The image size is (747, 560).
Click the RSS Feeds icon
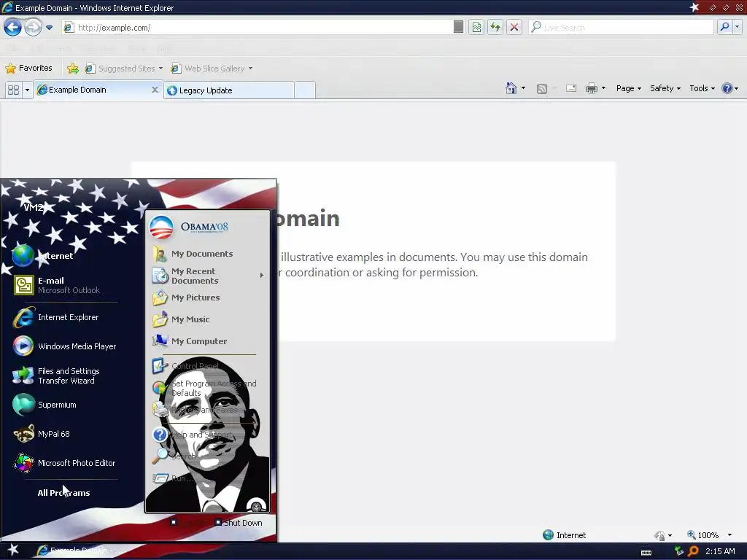542,88
